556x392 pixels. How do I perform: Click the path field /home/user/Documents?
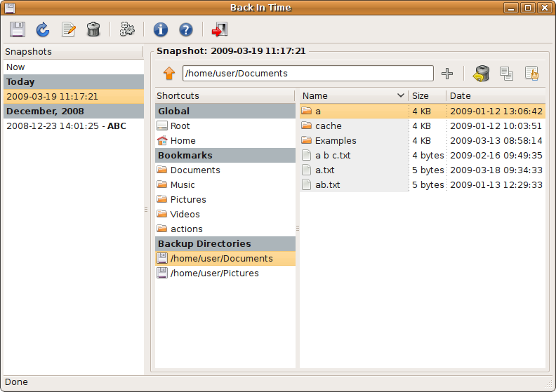(307, 74)
